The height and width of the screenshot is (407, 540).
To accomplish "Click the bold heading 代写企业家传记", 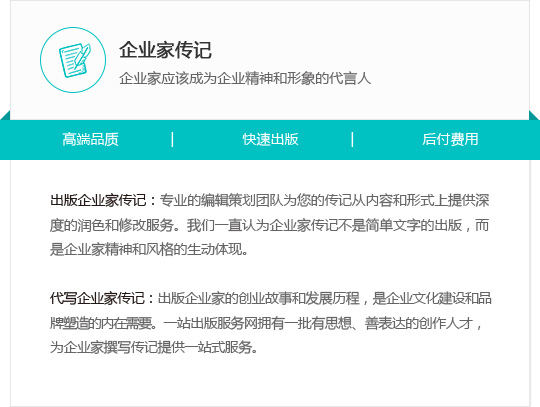I will pos(98,298).
